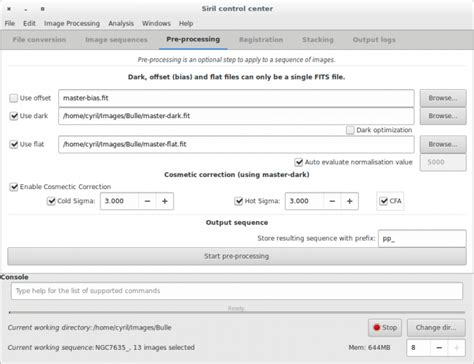Switch to the Image sequences tab

coord(116,40)
